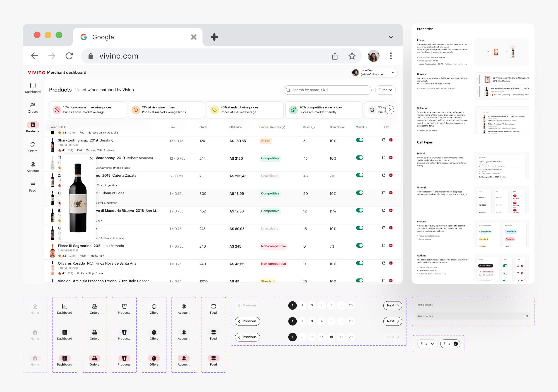The width and height of the screenshot is (558, 392).
Task: Click the red Vivino icon in Fierce III row
Action: [x=391, y=245]
